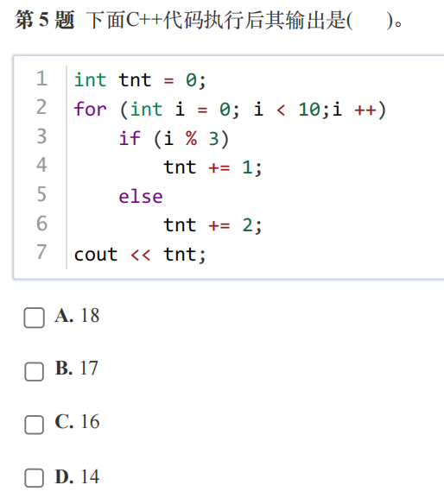Click line number 7 in code gutter
444x504 pixels.
click(41, 252)
